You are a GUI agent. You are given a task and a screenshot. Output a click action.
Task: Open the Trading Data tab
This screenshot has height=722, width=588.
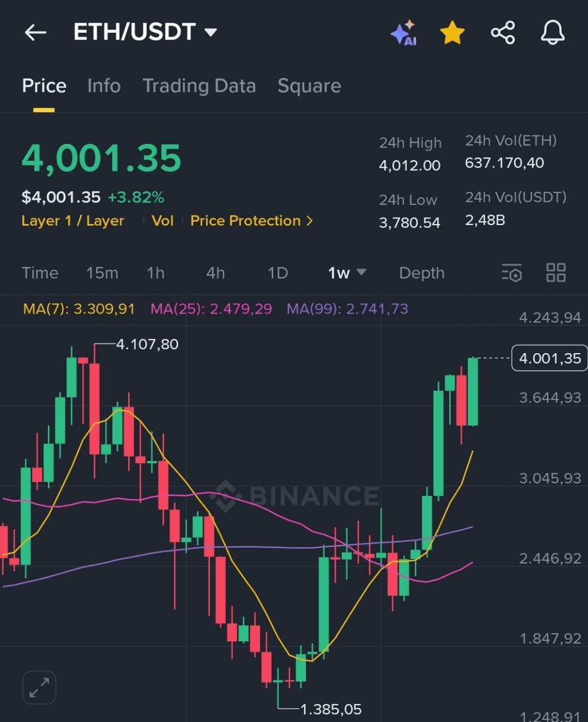tap(199, 86)
